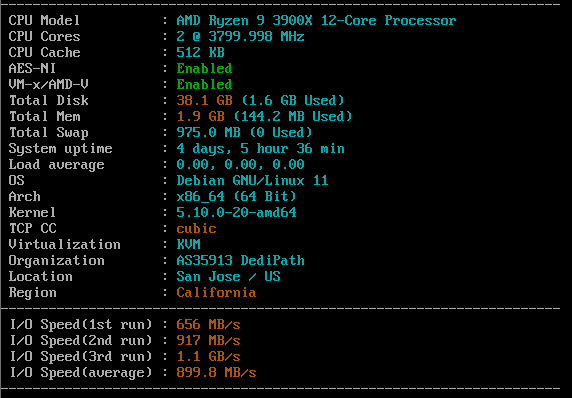
Task: Select 'Debian GNU/Linux 11' OS value
Action: [x=252, y=181]
